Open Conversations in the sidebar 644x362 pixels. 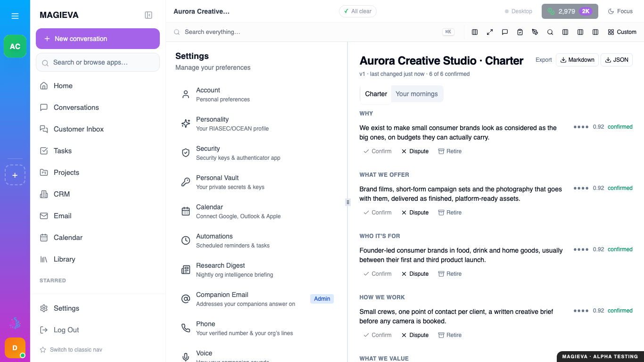[98, 107]
